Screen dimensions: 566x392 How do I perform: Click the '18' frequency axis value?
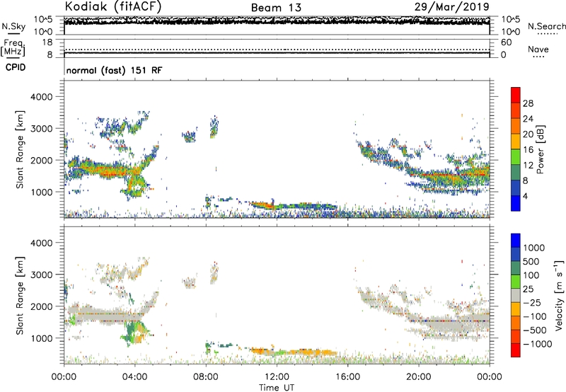pos(47,42)
